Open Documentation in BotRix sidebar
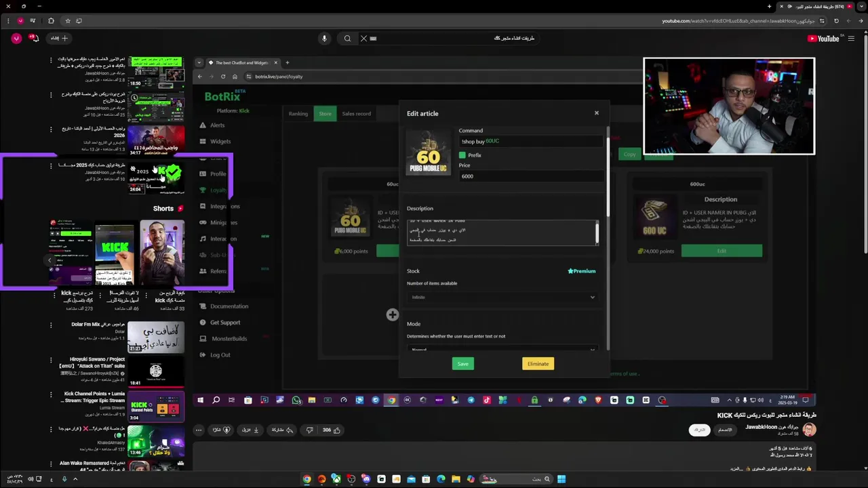The image size is (868, 488). (224, 306)
